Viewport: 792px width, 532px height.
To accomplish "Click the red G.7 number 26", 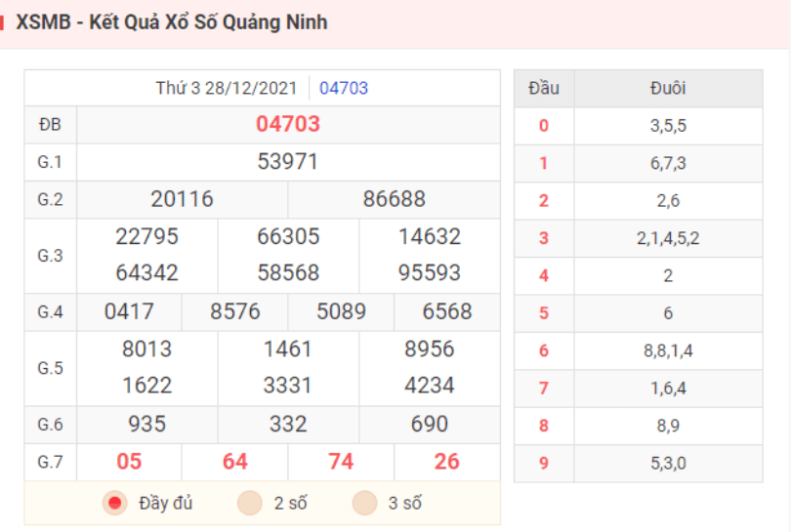I will (447, 462).
